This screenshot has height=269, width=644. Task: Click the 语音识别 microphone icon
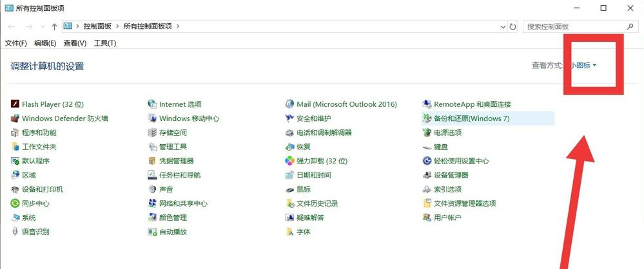[15, 232]
